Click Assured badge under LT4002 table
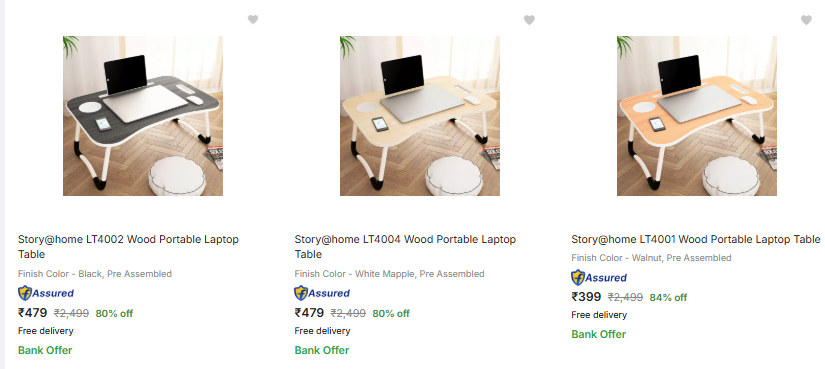The width and height of the screenshot is (825, 369). (46, 293)
